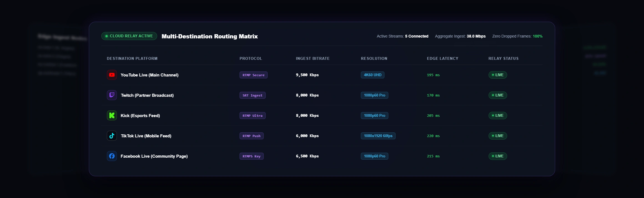The height and width of the screenshot is (198, 644).
Task: Click the Destination Platform column header
Action: (x=132, y=58)
